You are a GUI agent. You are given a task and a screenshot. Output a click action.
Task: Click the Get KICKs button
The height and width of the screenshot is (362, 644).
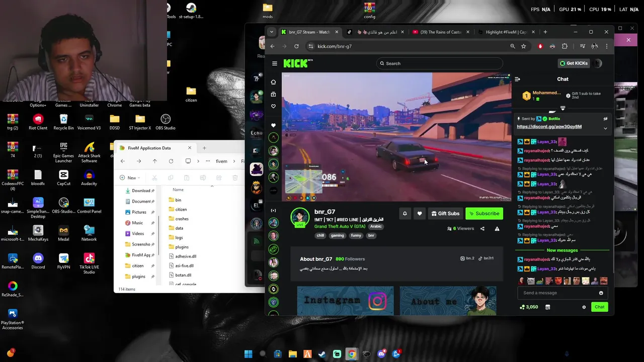coord(574,63)
